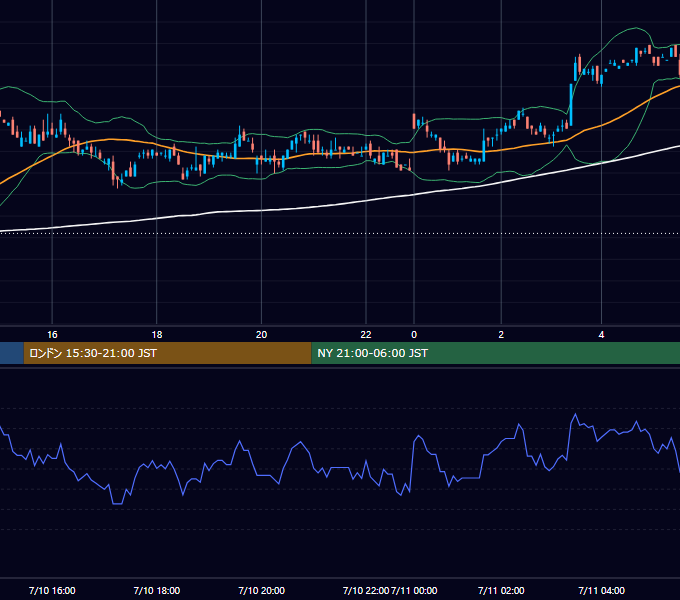The width and height of the screenshot is (680, 600).
Task: Select the NY 21:00-06:00 JST session bar
Action: [496, 353]
